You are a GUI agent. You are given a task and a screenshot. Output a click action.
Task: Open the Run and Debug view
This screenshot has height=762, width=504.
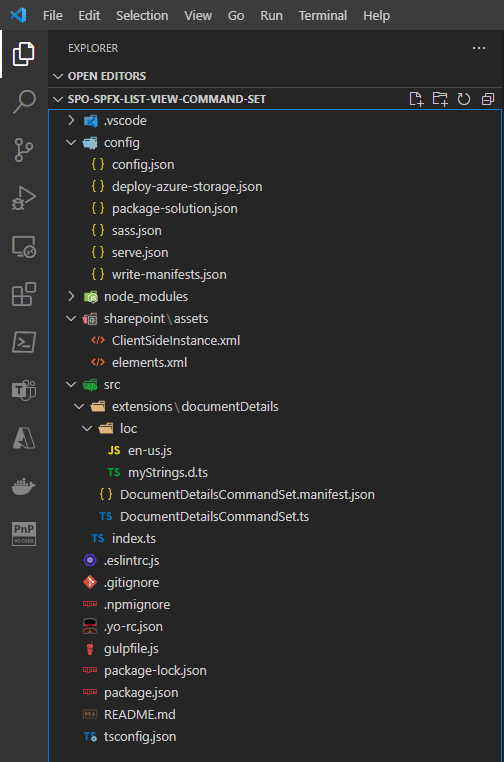[x=24, y=198]
